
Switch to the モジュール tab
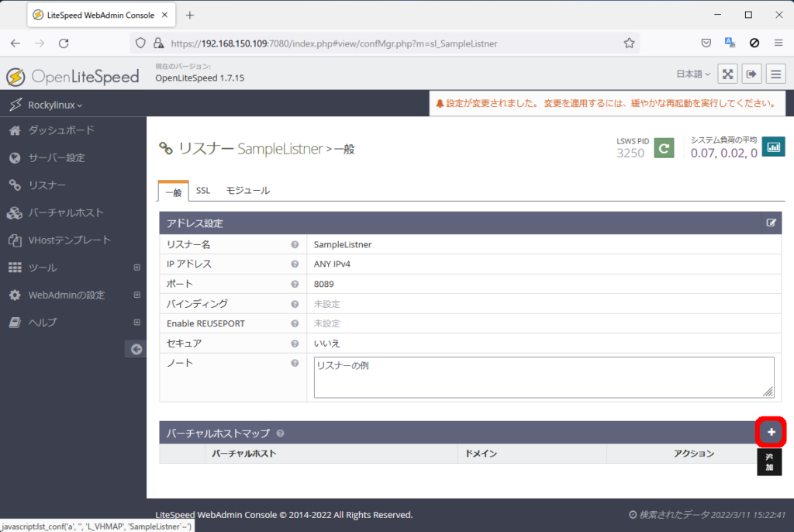(248, 191)
